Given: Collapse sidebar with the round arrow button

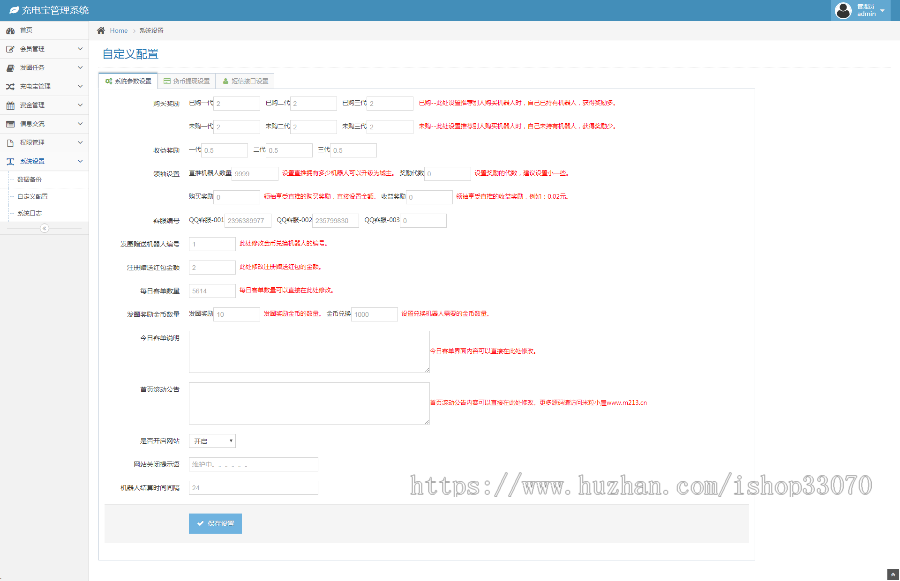Looking at the screenshot, I should [44, 228].
